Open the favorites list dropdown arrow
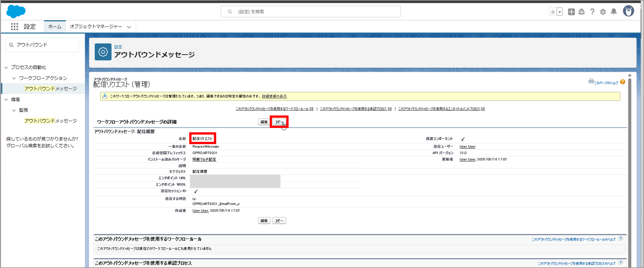Screen dimensions: 644x268 pos(560,12)
